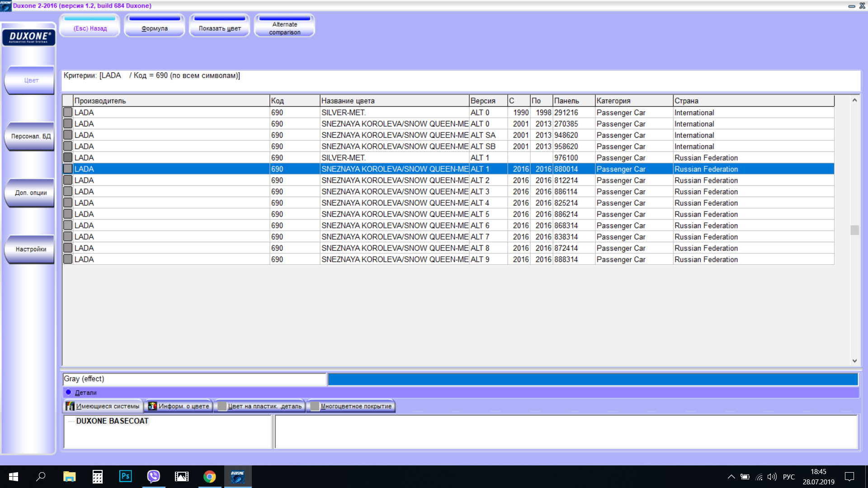Open Настройки sidebar section

[x=30, y=249]
